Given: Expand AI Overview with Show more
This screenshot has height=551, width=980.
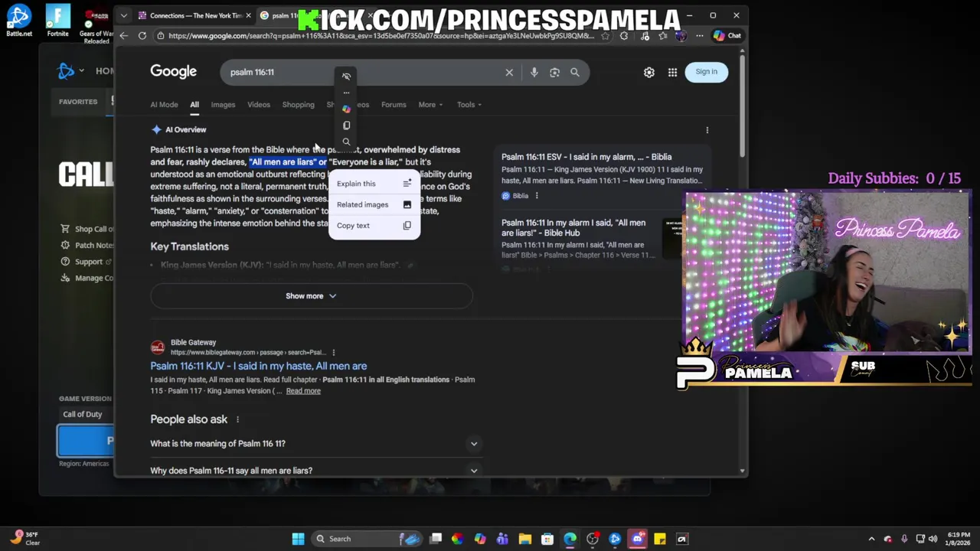Looking at the screenshot, I should click(311, 296).
